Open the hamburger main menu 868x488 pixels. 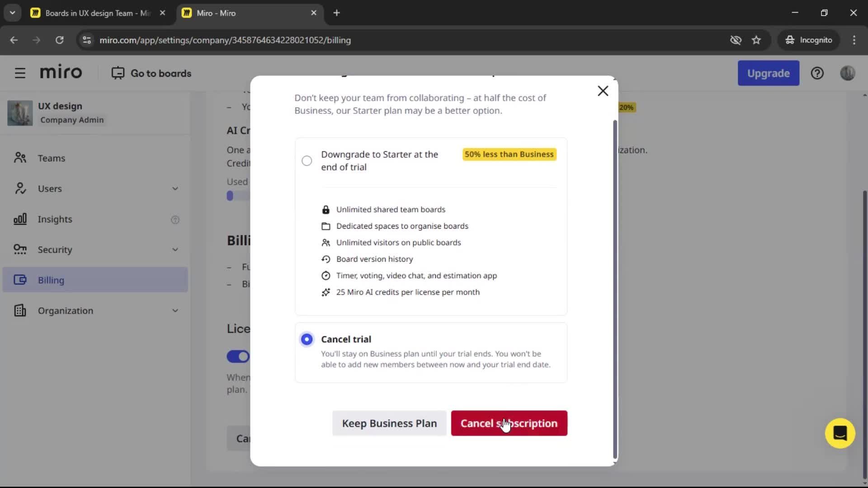20,73
